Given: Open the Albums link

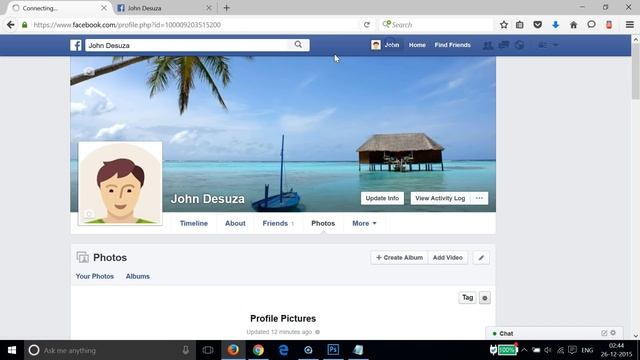Looking at the screenshot, I should pos(138,276).
